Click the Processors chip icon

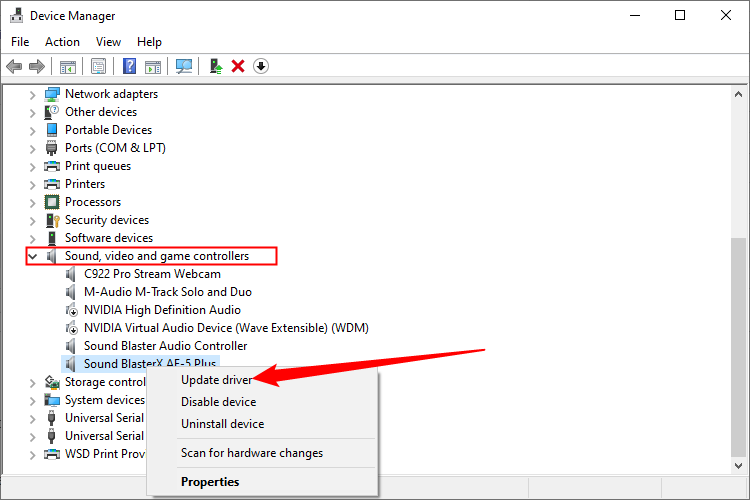(x=52, y=202)
